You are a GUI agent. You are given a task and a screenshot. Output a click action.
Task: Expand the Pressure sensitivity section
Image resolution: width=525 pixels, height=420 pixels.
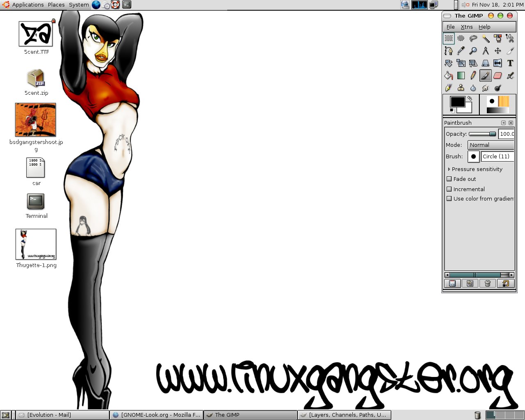[x=449, y=169]
